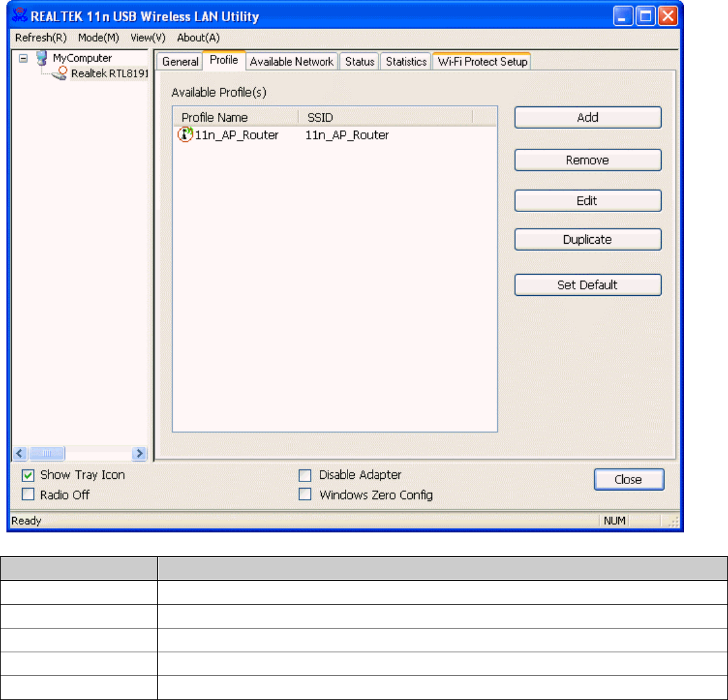Click the SSID column header
Viewport: 728px width, 700px height.
click(386, 117)
